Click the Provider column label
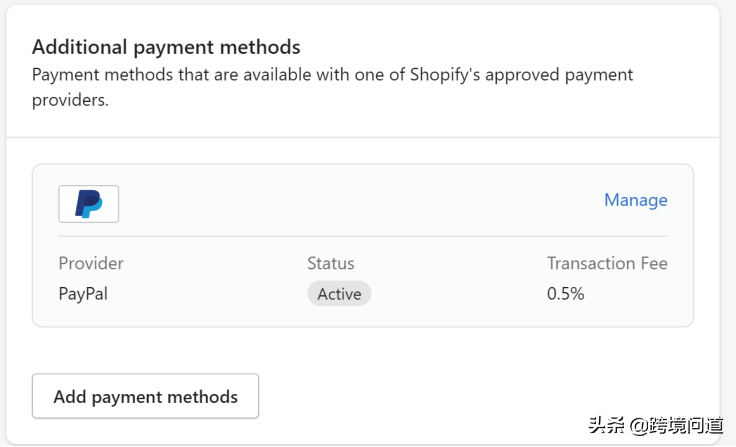 (91, 264)
